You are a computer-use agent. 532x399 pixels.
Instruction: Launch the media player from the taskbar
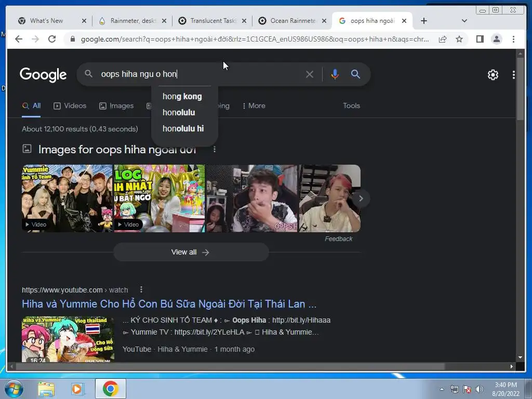[78, 389]
